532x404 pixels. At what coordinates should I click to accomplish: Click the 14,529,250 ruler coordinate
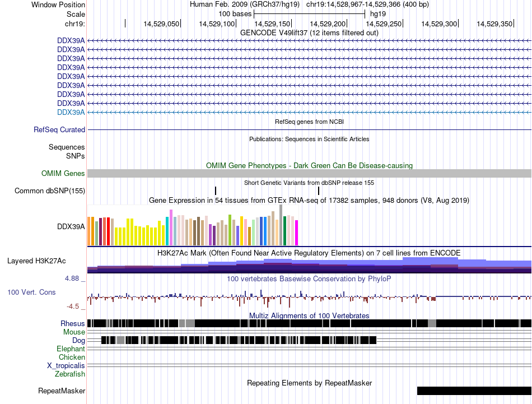point(384,24)
